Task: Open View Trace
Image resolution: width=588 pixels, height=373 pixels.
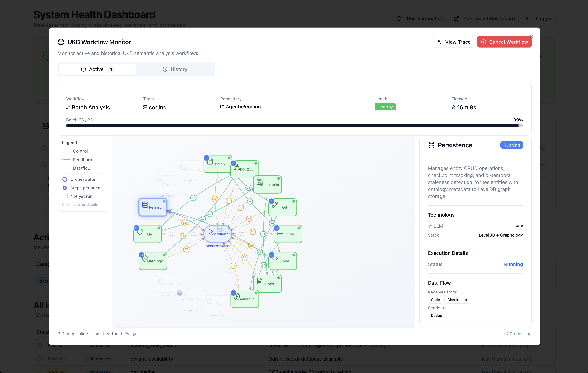Action: [x=454, y=42]
